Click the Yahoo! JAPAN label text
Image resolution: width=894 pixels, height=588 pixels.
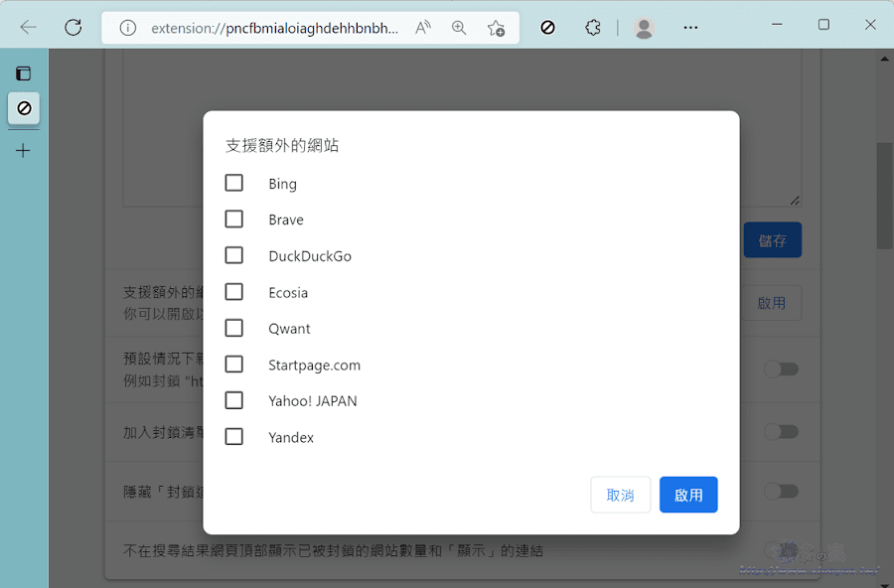click(x=313, y=401)
